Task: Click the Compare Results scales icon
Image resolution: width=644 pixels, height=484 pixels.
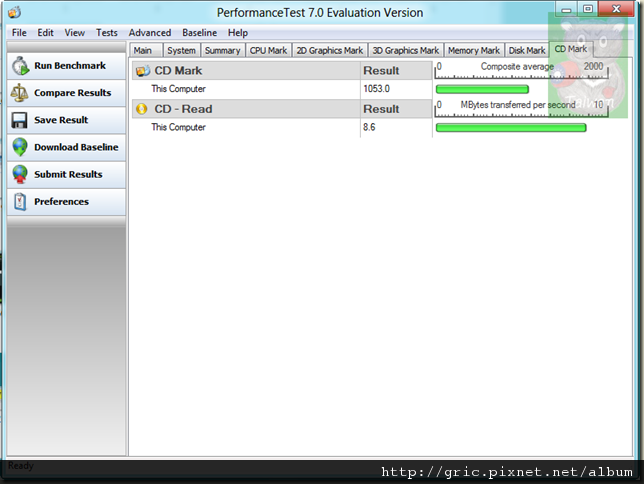Action: coord(19,93)
